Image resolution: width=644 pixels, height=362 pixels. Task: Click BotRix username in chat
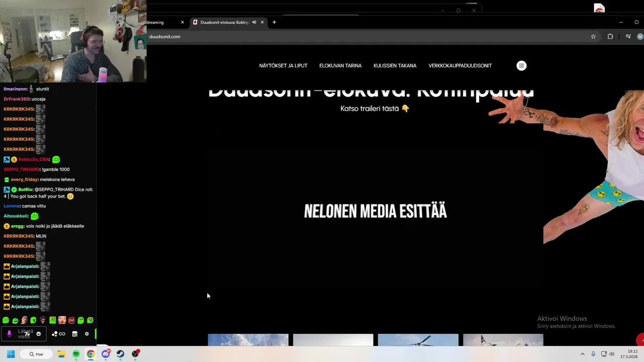(x=25, y=190)
